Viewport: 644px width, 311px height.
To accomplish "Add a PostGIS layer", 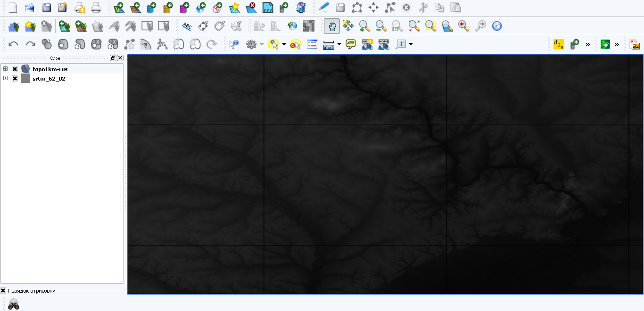I will coord(150,8).
